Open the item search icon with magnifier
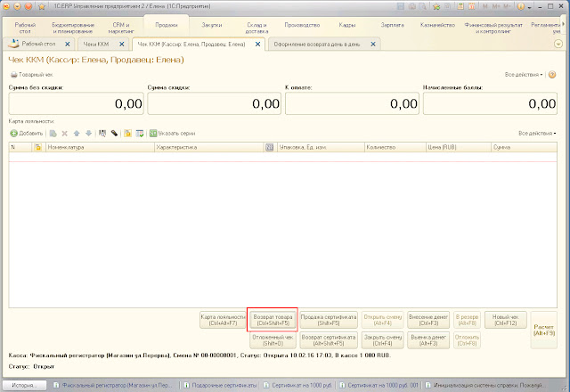The image size is (570, 392). (102, 134)
